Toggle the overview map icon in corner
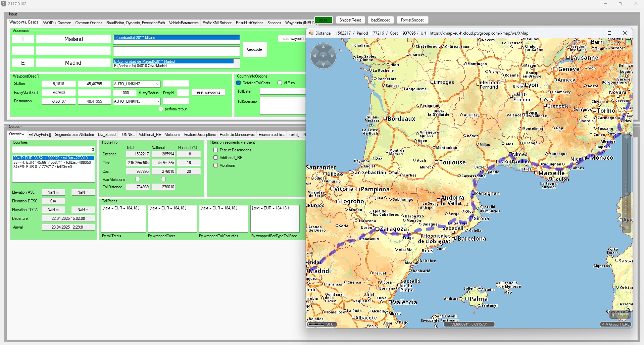Image resolution: width=644 pixels, height=345 pixels. click(x=629, y=42)
